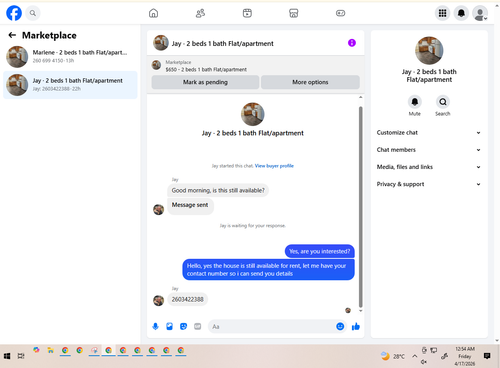Open Gaming icon in top navigation
Image resolution: width=500 pixels, height=368 pixels.
[x=340, y=13]
